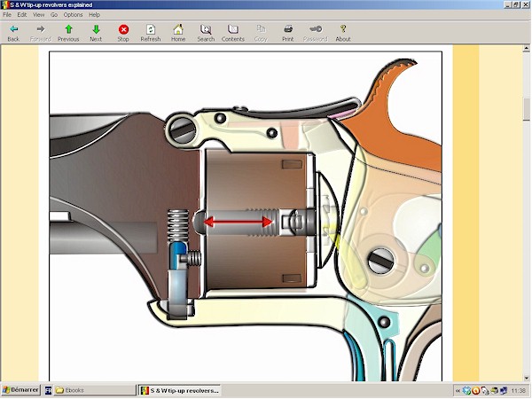Viewport: 532px width, 399px height.
Task: Click the FR language indicator in taskbar
Action: (48, 390)
